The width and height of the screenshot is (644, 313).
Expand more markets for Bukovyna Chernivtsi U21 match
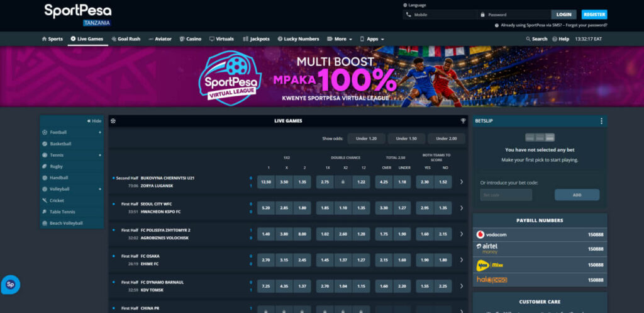tap(461, 182)
